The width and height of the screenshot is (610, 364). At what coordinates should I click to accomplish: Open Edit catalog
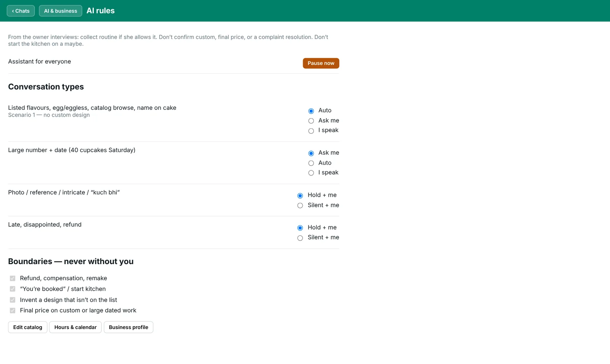27,327
